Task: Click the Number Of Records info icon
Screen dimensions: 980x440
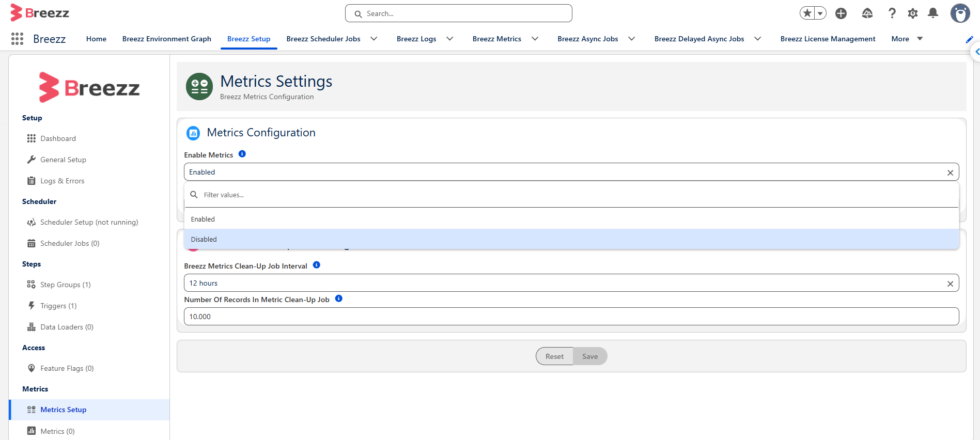Action: [339, 298]
